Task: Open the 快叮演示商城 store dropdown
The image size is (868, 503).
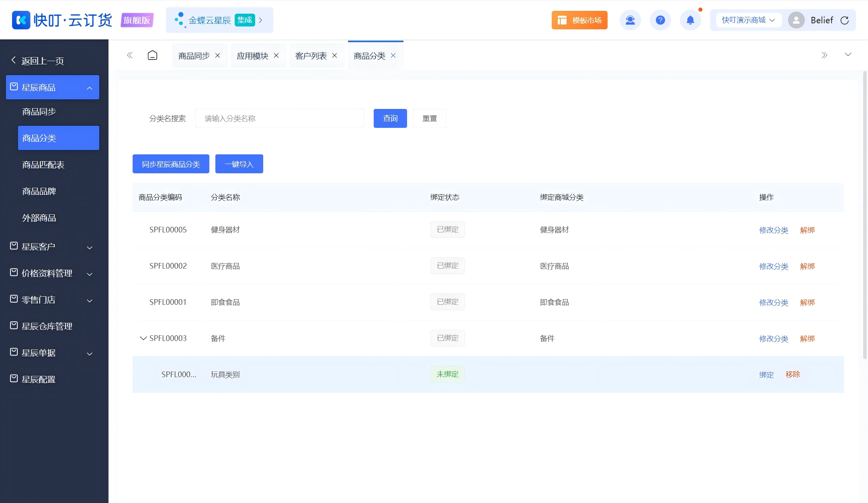Action: (x=748, y=20)
